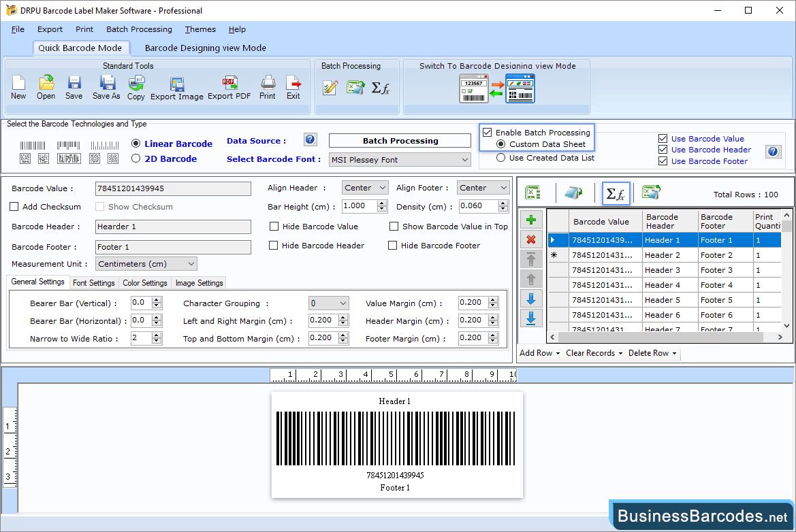Click the Print icon in Standard Tools
796x532 pixels.
[268, 87]
